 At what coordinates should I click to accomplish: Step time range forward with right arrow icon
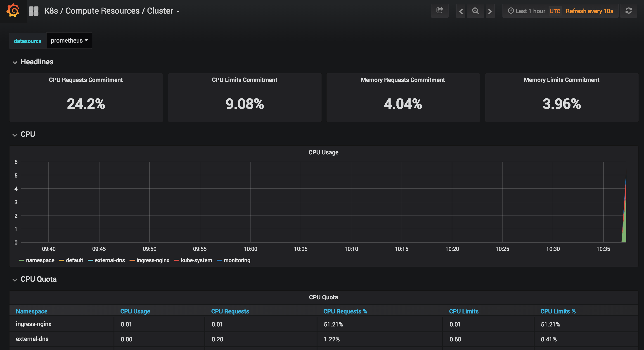tap(490, 11)
